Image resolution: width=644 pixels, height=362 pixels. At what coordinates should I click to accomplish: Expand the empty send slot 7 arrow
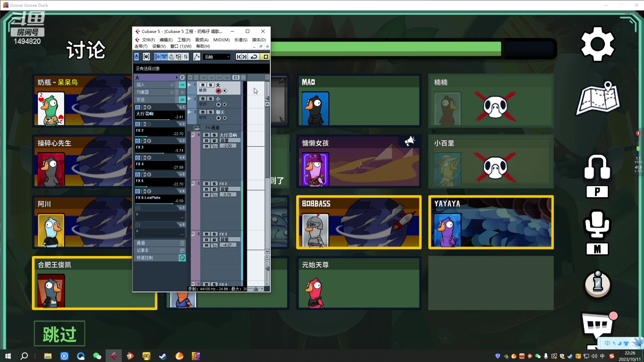point(137,214)
